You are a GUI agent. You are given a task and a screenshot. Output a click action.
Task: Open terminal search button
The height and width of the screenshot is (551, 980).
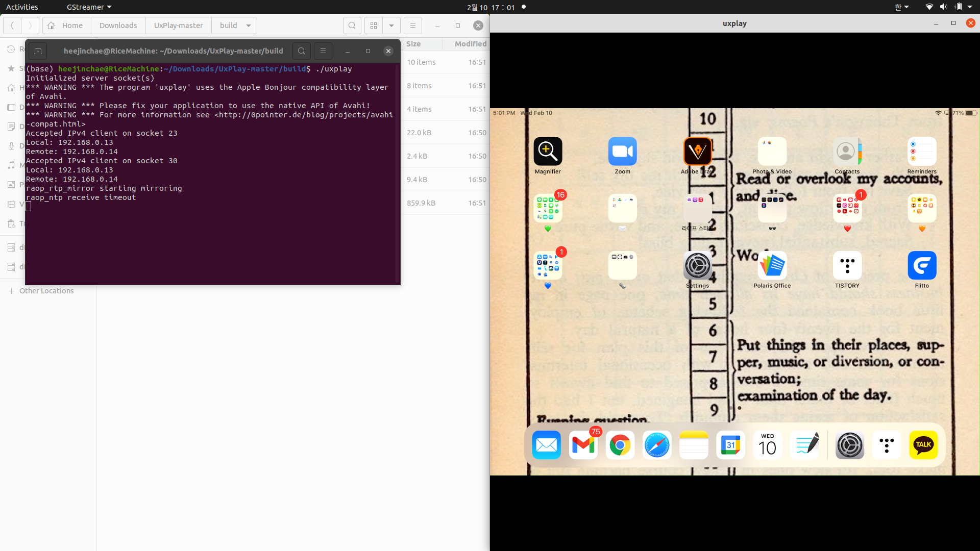[x=302, y=51]
